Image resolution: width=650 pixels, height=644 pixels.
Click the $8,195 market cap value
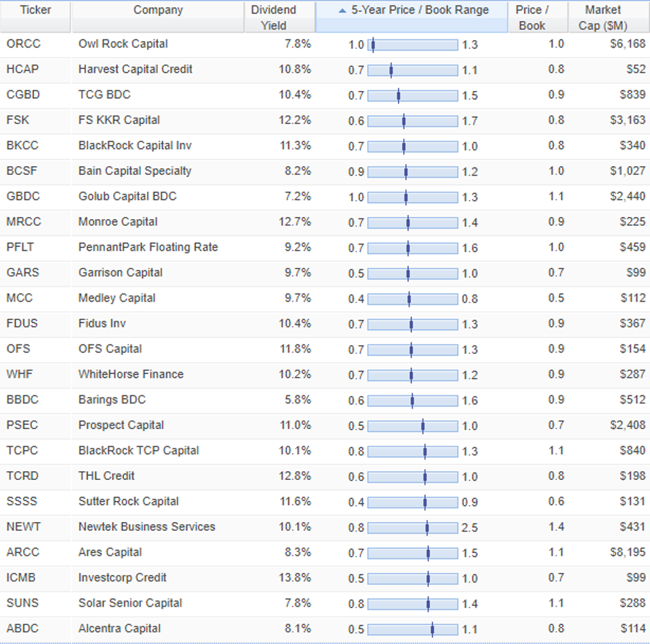click(628, 552)
